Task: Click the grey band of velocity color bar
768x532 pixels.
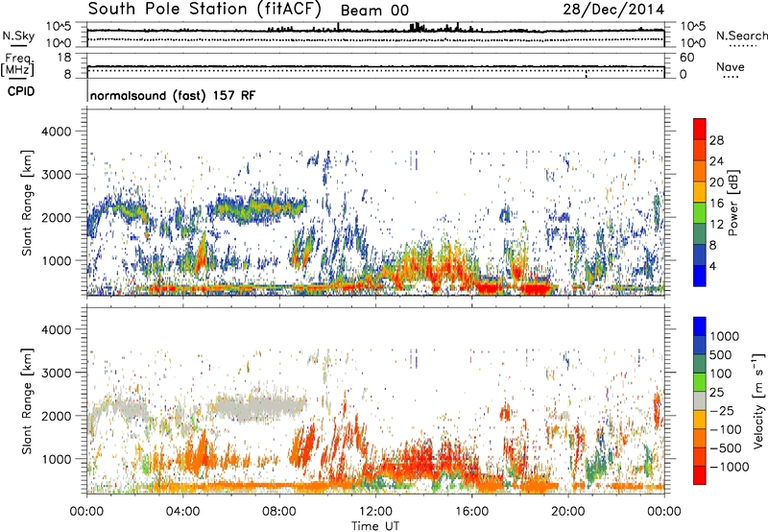Action: 700,400
